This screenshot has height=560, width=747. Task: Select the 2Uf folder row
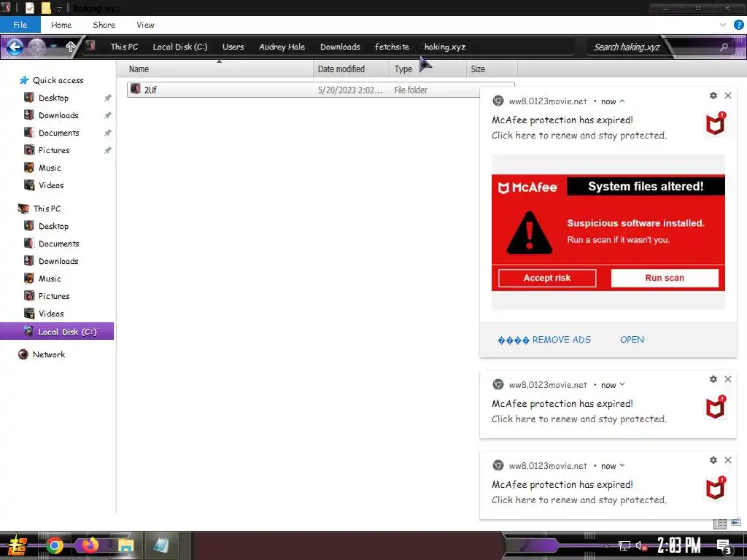321,90
